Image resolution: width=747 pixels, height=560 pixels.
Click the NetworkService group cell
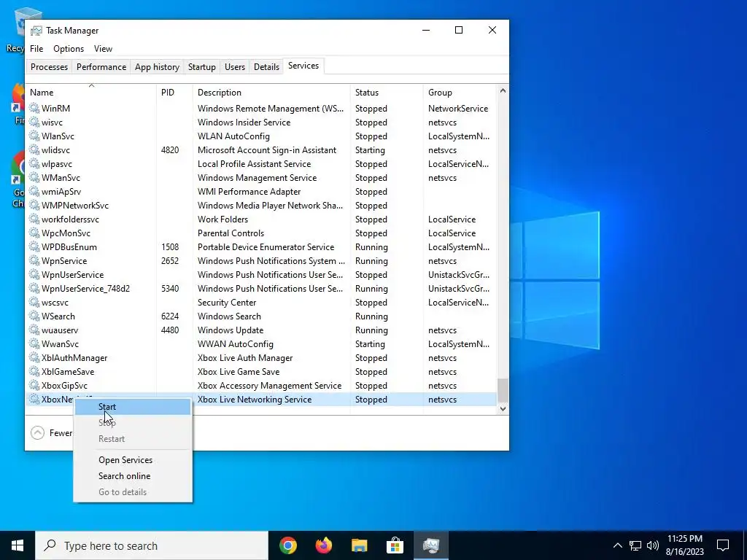click(x=458, y=109)
